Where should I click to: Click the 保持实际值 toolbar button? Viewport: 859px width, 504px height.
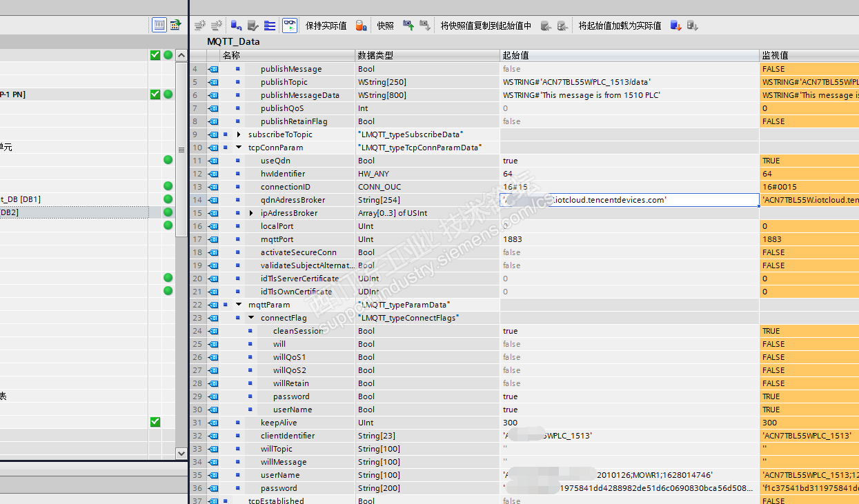(x=326, y=26)
